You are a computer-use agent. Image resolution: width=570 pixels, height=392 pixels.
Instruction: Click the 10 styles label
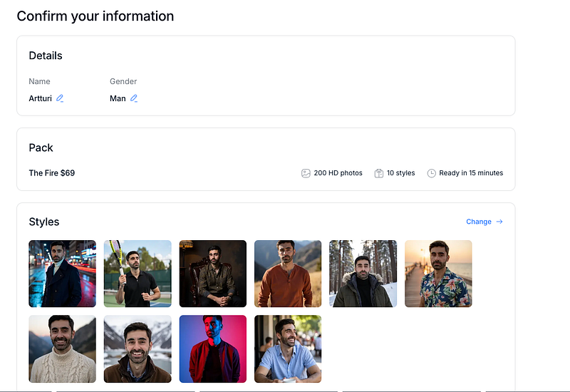tap(400, 173)
